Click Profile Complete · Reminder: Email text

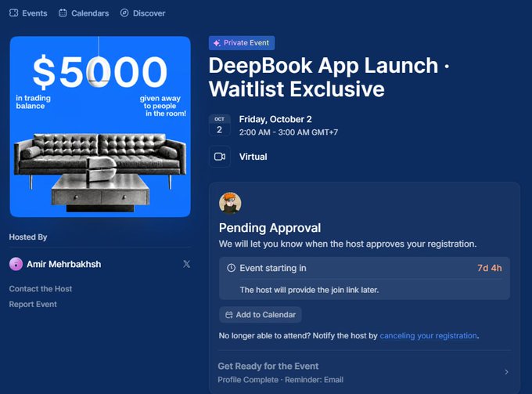point(281,380)
